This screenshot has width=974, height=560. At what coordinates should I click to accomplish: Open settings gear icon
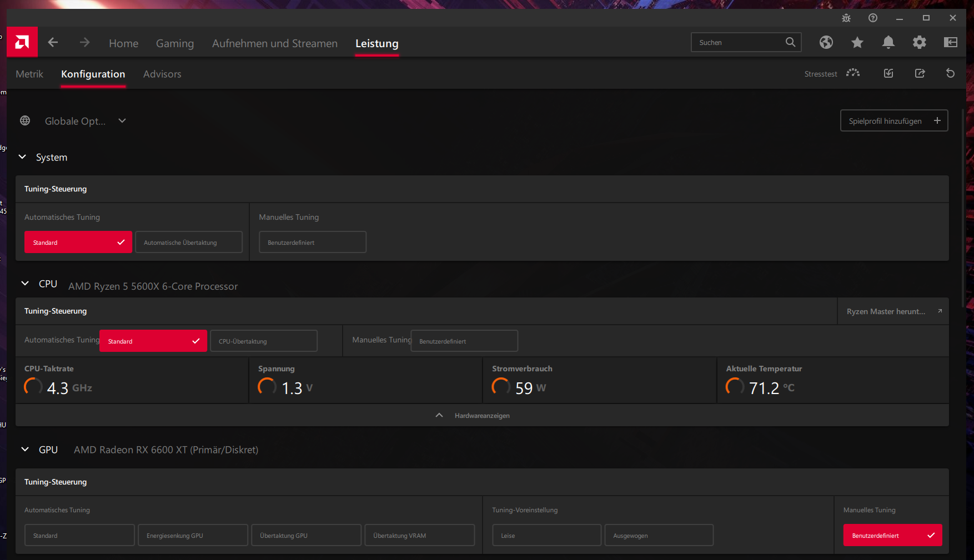click(x=920, y=42)
